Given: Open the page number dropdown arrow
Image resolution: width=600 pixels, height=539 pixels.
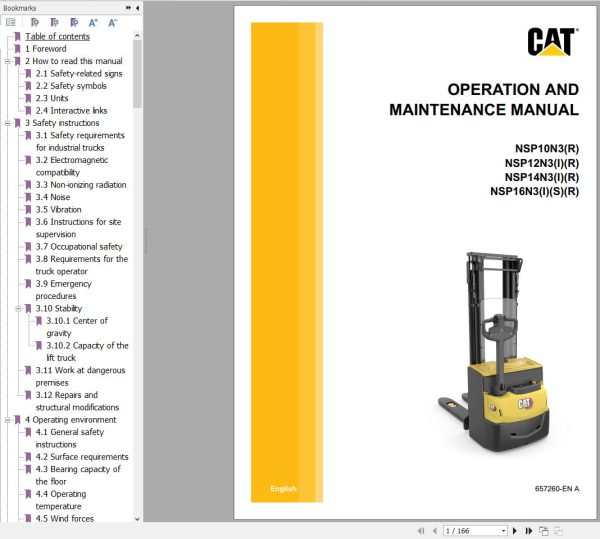Looking at the screenshot, I should tap(503, 531).
